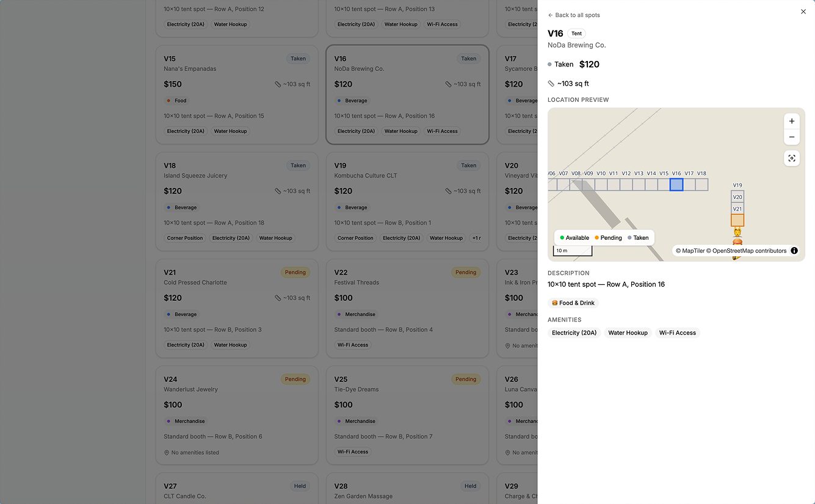This screenshot has width=815, height=504.
Task: Select the V12 spot square on the map
Action: [x=626, y=184]
